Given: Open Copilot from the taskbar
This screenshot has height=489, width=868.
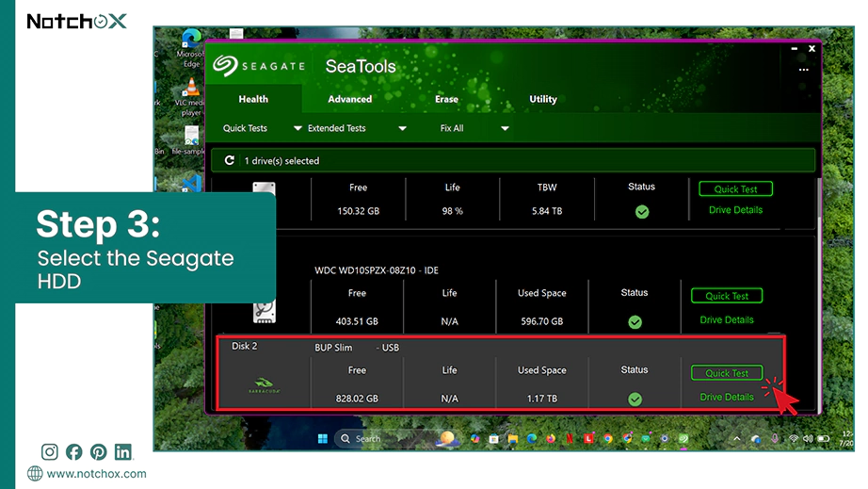Looking at the screenshot, I should pos(475,439).
